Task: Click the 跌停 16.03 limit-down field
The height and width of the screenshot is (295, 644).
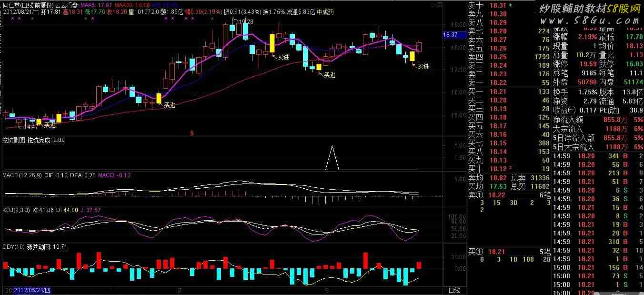Action: coord(621,64)
